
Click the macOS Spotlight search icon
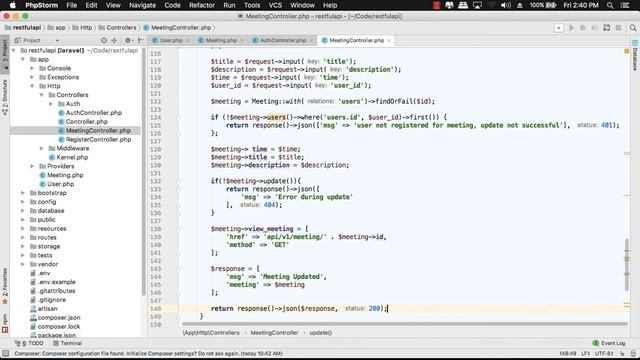pos(610,5)
